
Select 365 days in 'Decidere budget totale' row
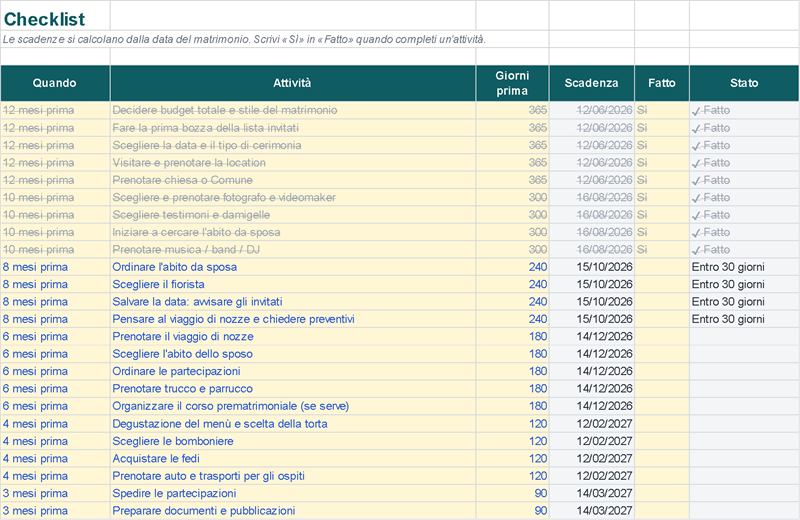512,110
